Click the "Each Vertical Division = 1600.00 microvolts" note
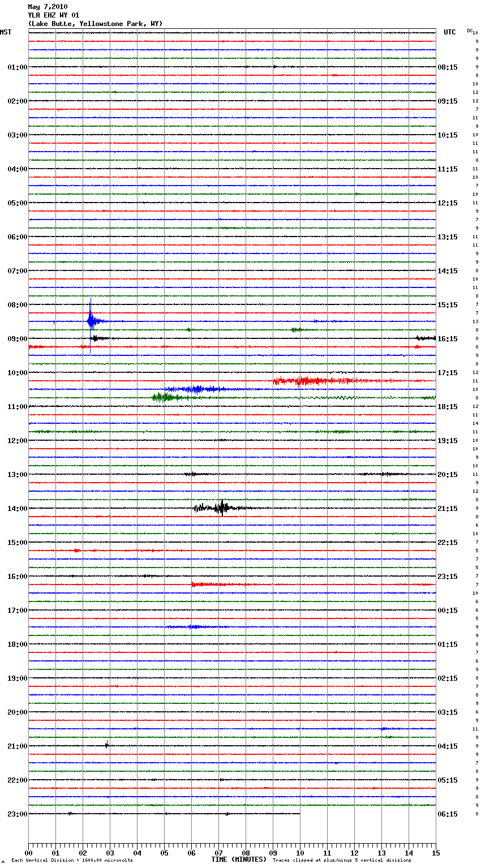Screen dimensions: 481x868 [x=72, y=861]
